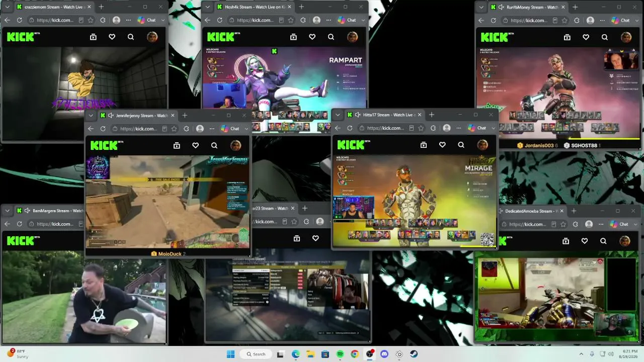The height and width of the screenshot is (362, 644).
Task: Expand tab search chevron in crazziemom window
Action: pos(7,7)
